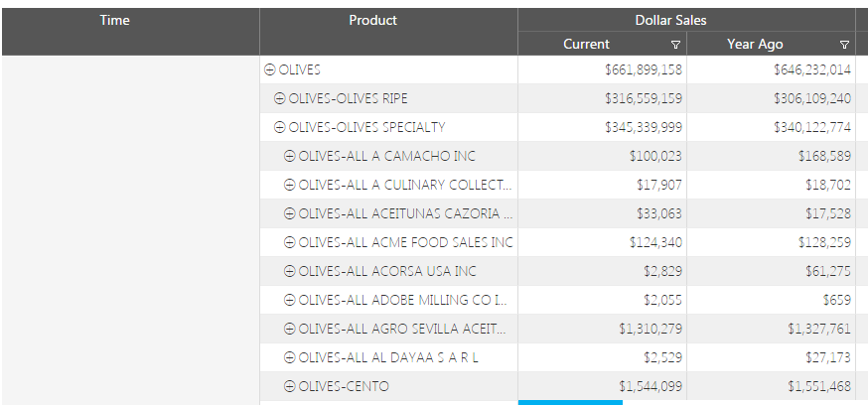Collapse the OLIVES-OLIVES RIPE row
The image size is (868, 405).
[279, 98]
